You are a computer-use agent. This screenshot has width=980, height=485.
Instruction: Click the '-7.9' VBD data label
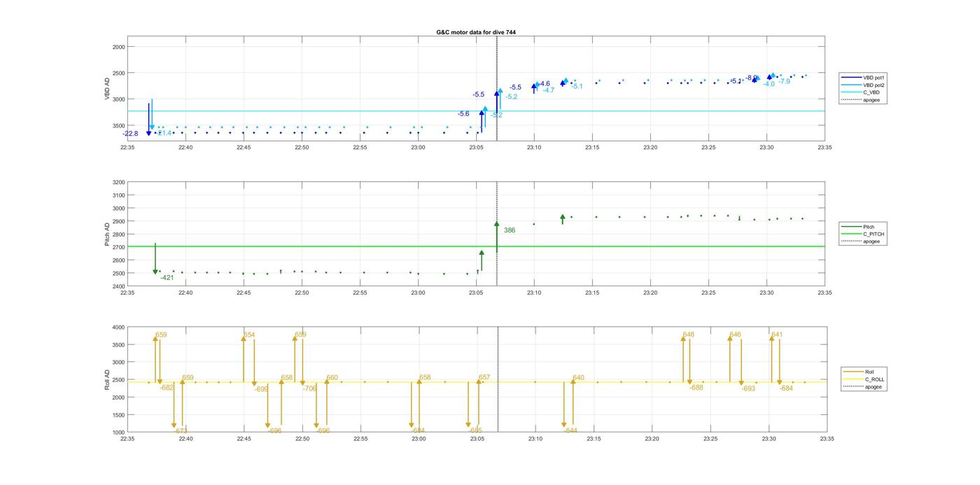click(784, 81)
